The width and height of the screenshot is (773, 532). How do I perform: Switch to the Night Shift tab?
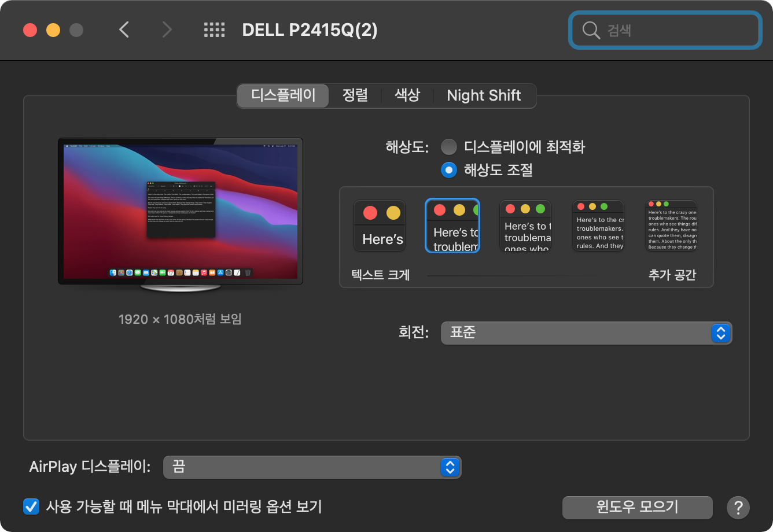tap(484, 95)
